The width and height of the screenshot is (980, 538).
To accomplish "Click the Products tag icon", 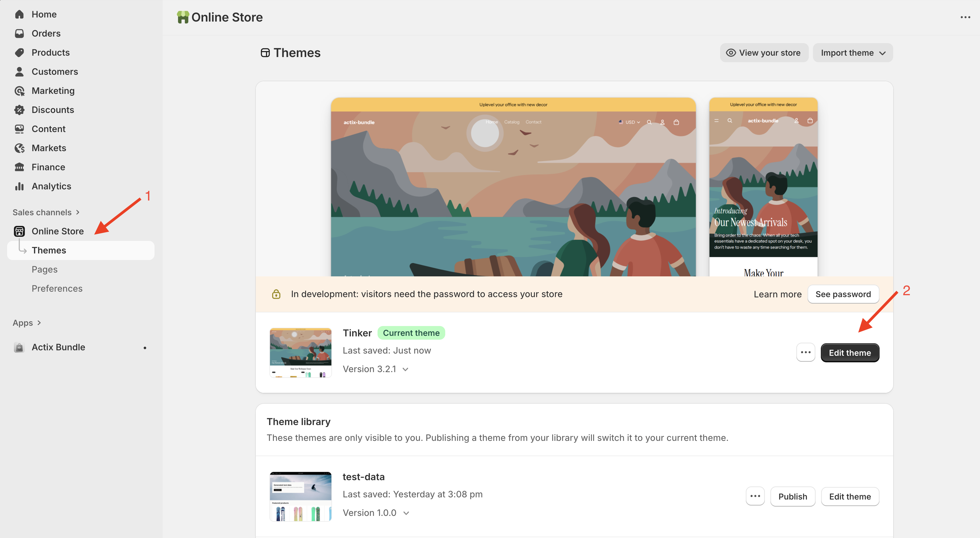I will tap(19, 52).
